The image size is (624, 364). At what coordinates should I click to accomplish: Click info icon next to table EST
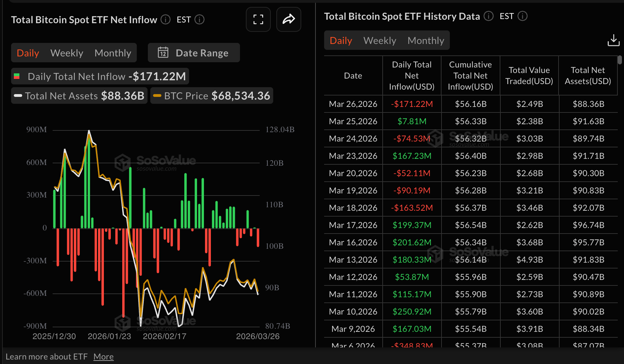point(522,16)
